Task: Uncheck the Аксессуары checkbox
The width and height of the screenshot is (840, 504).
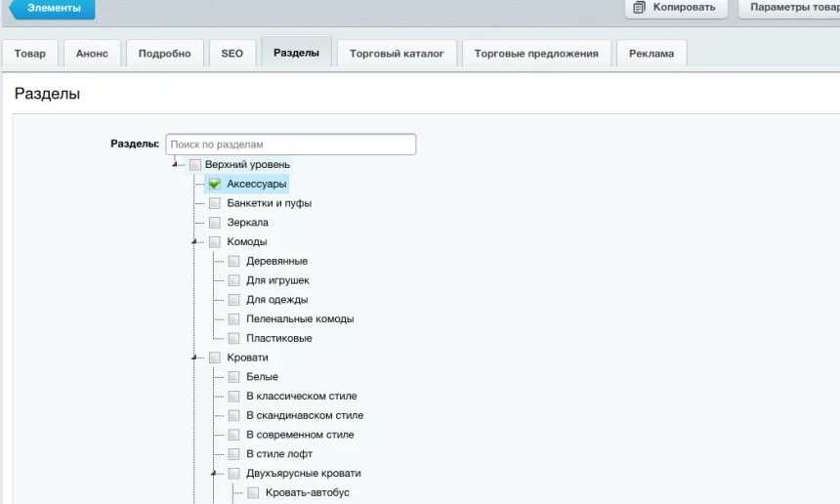Action: (x=215, y=184)
